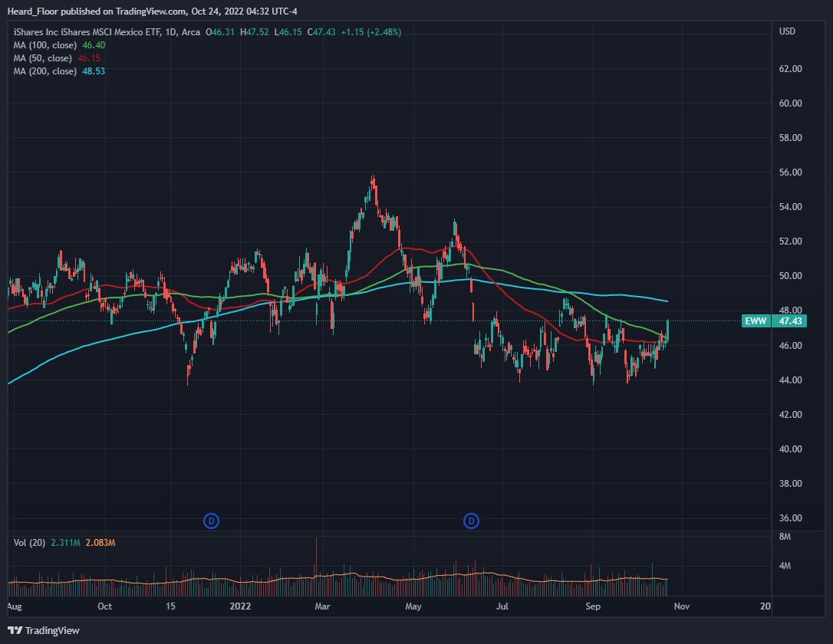
Task: Click the 62.00 price axis label
Action: (790, 68)
